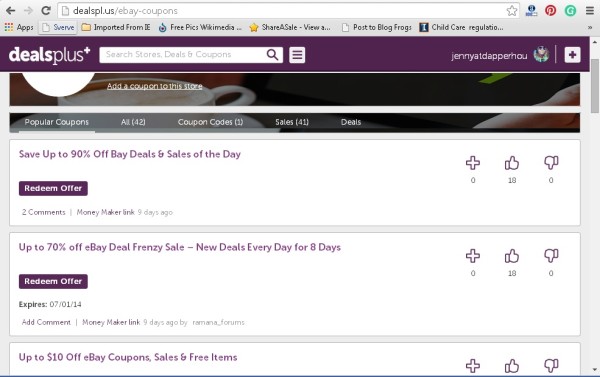This screenshot has height=377, width=600.
Task: Open Save Up to 90% Off Bay Deals title
Action: point(130,154)
